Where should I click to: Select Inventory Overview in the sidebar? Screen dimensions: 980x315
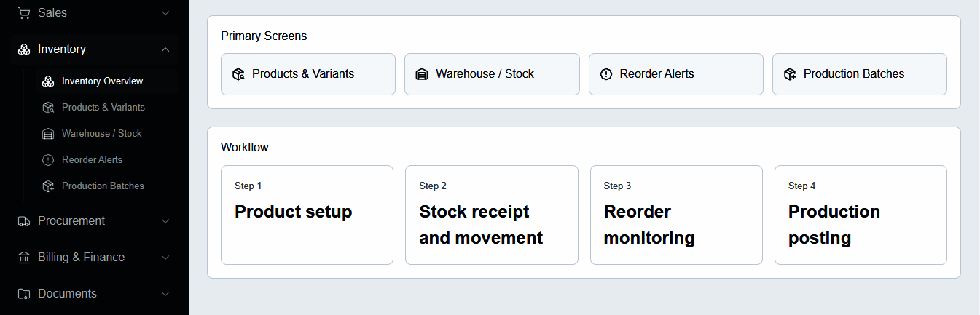[107, 81]
